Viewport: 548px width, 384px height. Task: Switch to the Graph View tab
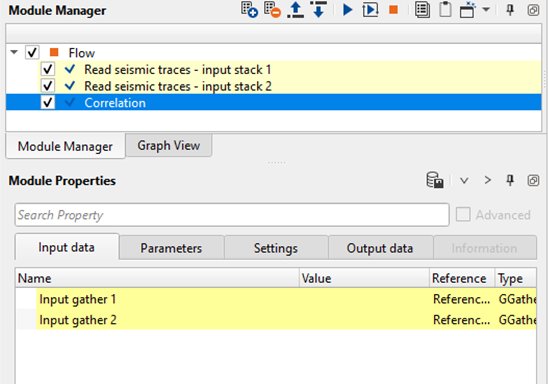[169, 145]
